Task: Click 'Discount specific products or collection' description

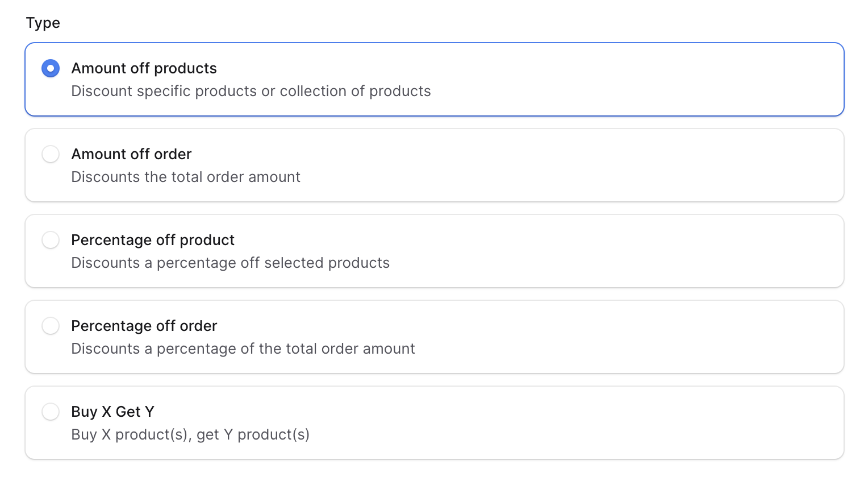Action: tap(251, 92)
